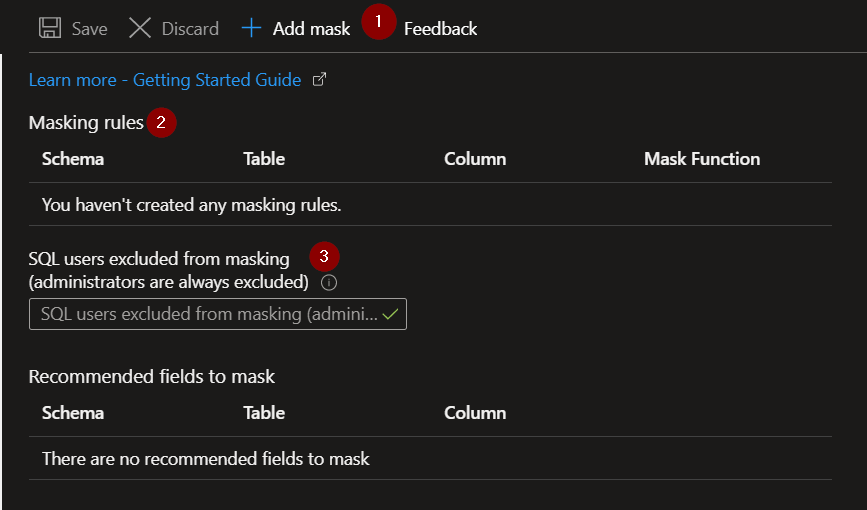867x510 pixels.
Task: Click Table header under Recommended fields to mask
Action: click(x=264, y=413)
